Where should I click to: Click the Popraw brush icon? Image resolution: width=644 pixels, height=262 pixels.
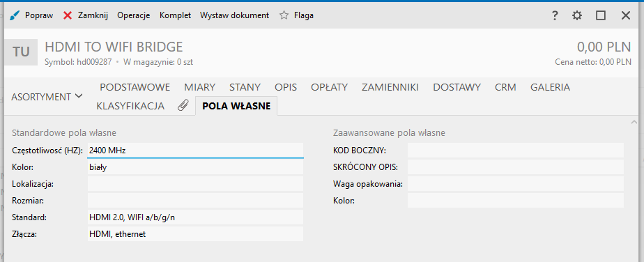pyautogui.click(x=15, y=15)
